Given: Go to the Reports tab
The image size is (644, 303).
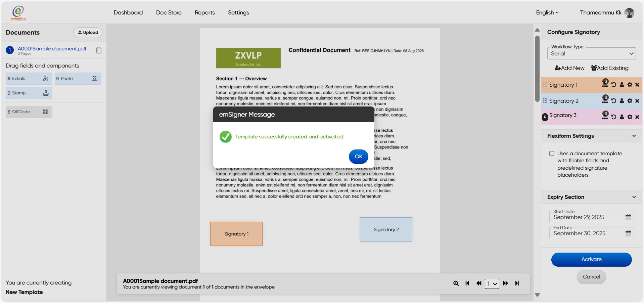Looking at the screenshot, I should [204, 12].
